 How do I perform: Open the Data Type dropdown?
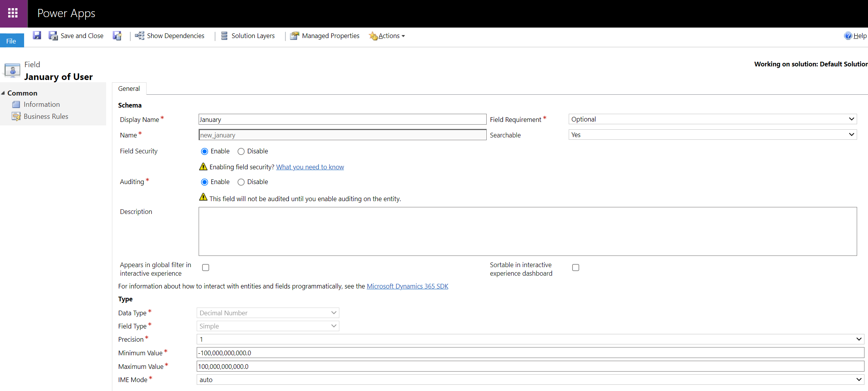[268, 313]
